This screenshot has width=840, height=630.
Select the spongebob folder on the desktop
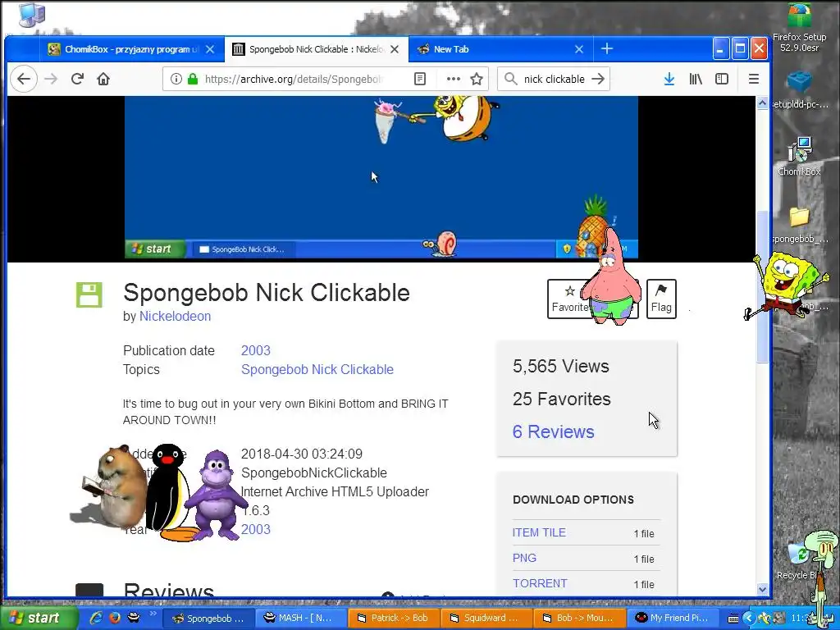[799, 225]
